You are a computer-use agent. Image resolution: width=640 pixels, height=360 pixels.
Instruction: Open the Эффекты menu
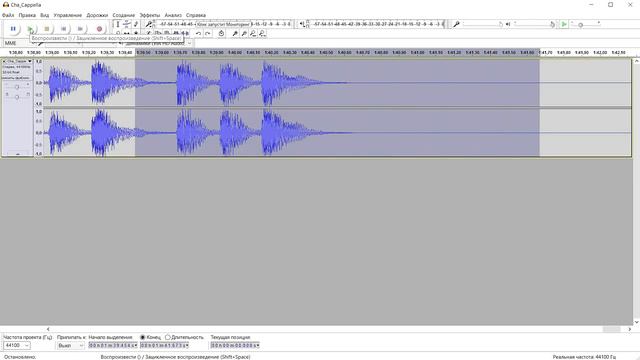coord(150,15)
